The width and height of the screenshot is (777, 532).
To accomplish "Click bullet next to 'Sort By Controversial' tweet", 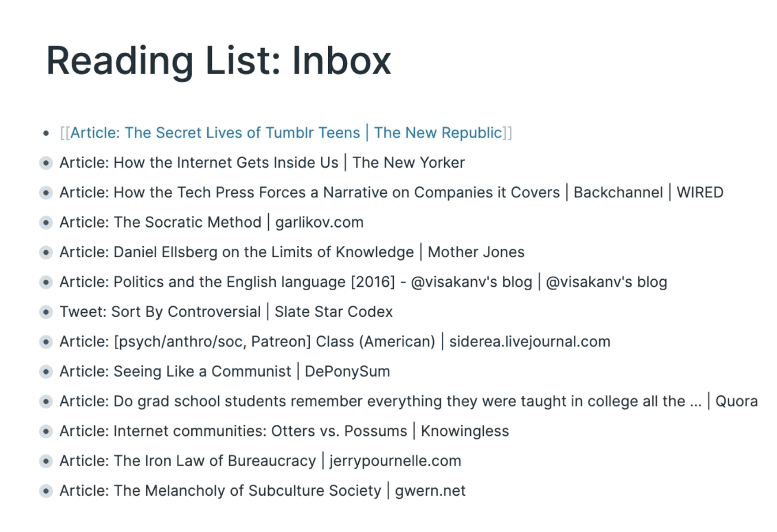I will pos(46,312).
